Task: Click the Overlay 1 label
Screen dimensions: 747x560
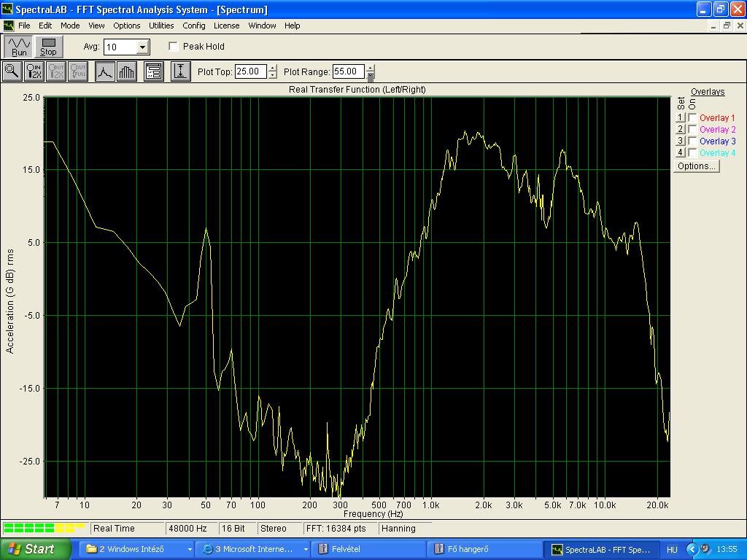Action: click(717, 117)
